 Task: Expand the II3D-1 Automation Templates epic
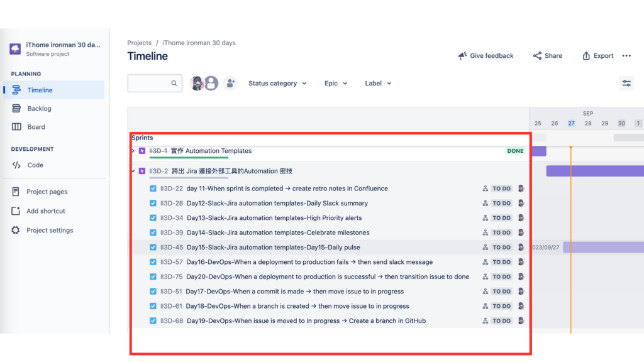(133, 151)
